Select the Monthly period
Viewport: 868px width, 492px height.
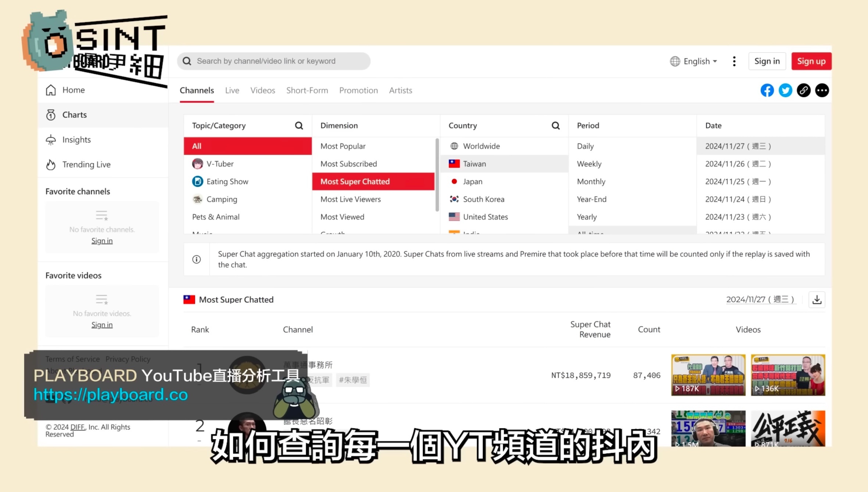click(632, 181)
